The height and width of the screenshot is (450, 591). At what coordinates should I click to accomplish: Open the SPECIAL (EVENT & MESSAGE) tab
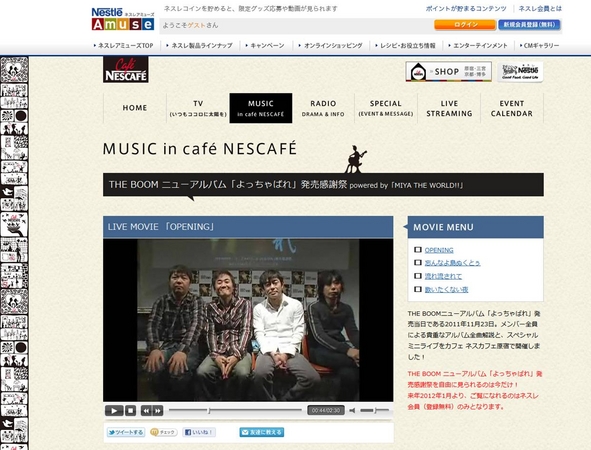coord(386,108)
